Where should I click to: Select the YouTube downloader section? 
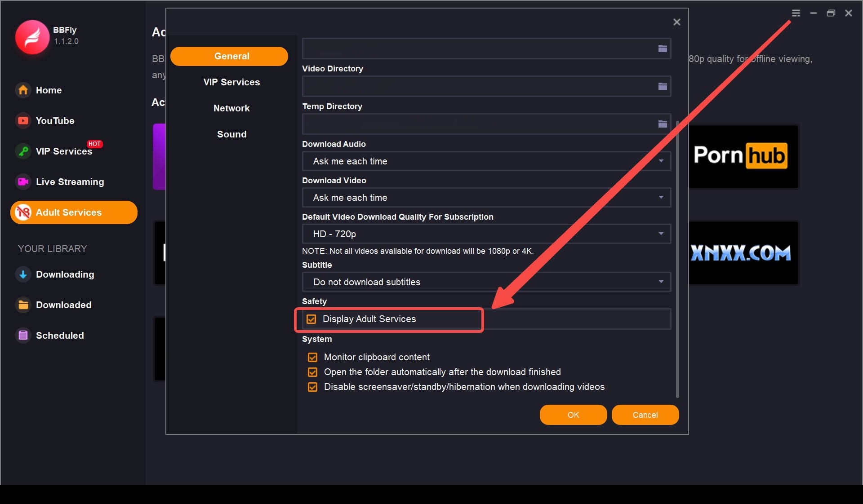click(54, 120)
